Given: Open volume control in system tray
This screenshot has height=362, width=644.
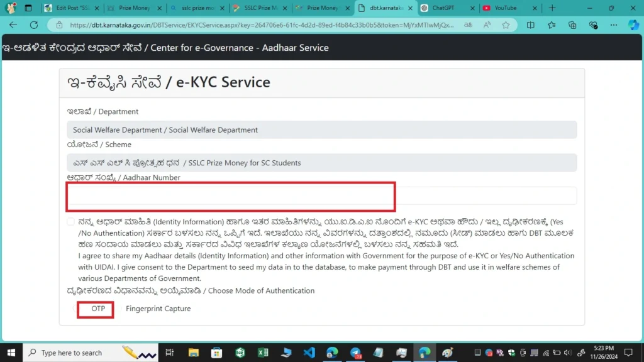Looking at the screenshot, I should [568, 353].
